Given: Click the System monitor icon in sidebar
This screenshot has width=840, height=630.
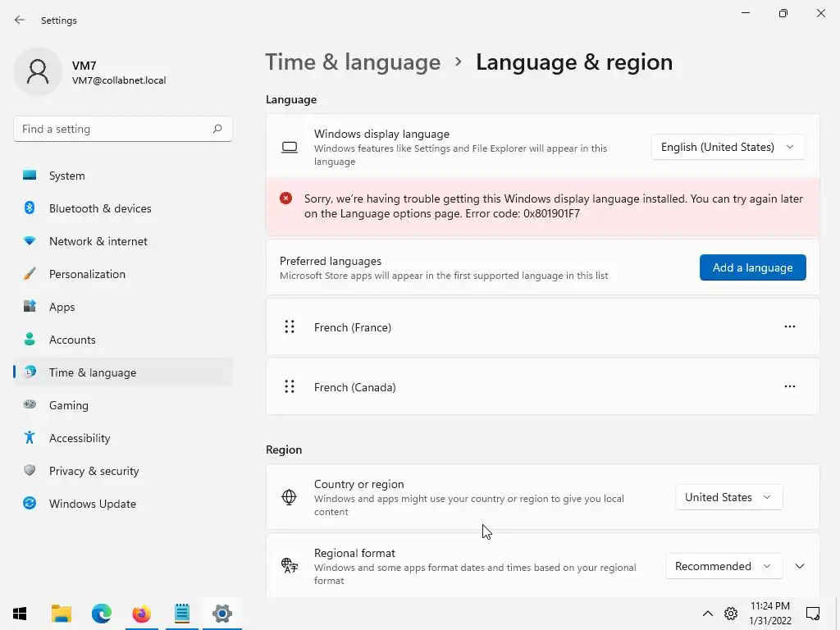Looking at the screenshot, I should pyautogui.click(x=30, y=176).
